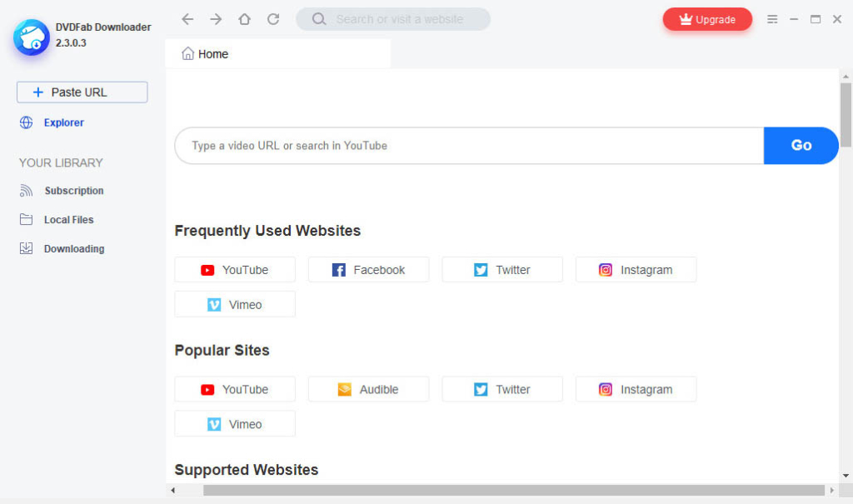
Task: Click the Upgrade button
Action: tap(707, 20)
